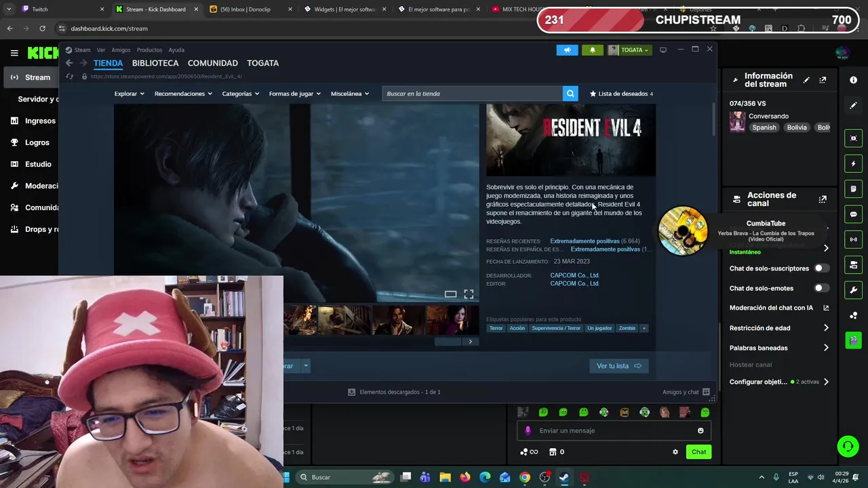Screen dimensions: 868x488
Task: Open the Amigos menu in Steam
Action: pos(121,49)
